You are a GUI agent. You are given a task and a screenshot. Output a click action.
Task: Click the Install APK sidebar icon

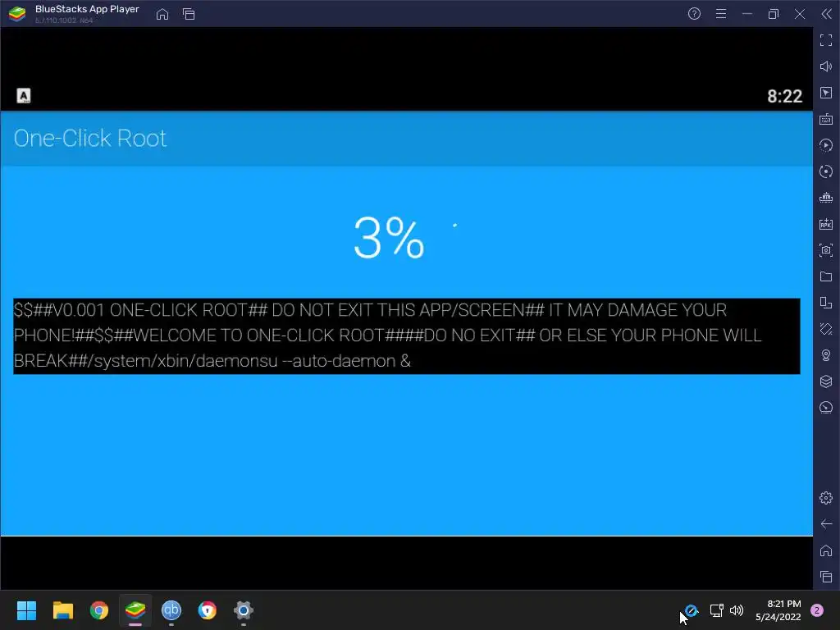pos(826,224)
